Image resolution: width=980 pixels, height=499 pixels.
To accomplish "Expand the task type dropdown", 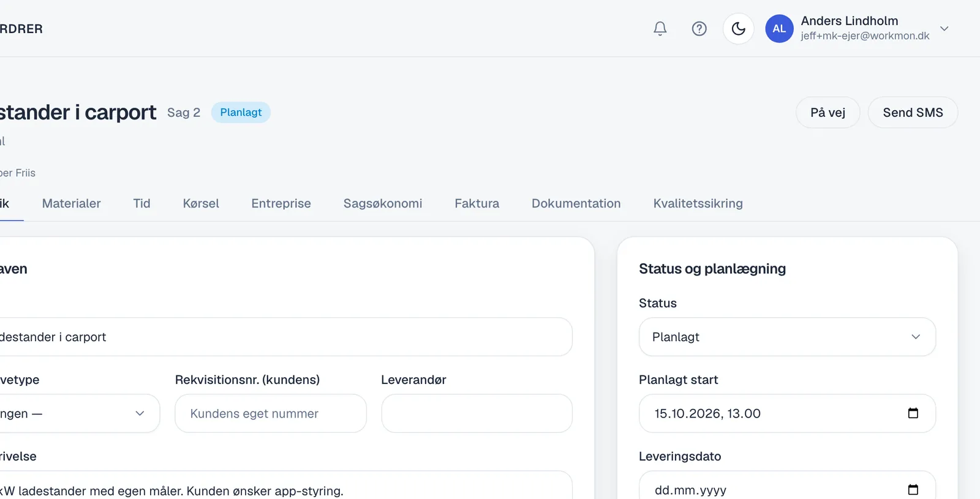I will coord(80,413).
